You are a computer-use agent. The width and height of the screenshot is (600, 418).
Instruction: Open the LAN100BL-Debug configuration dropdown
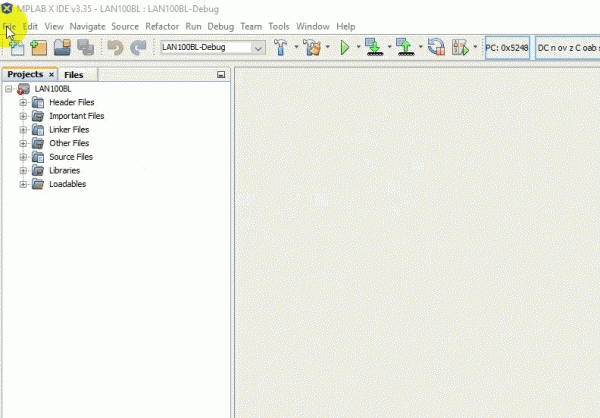[x=258, y=48]
